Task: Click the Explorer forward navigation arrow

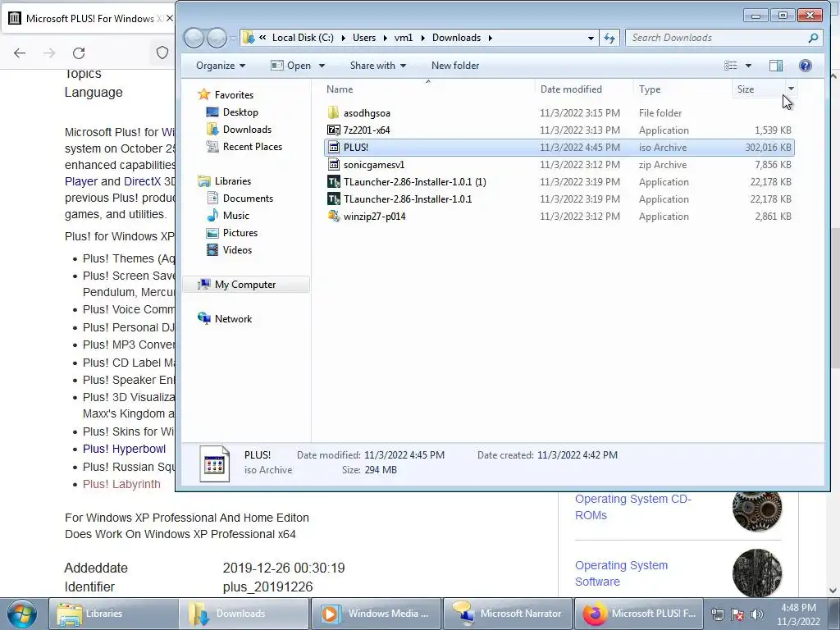Action: [x=217, y=38]
